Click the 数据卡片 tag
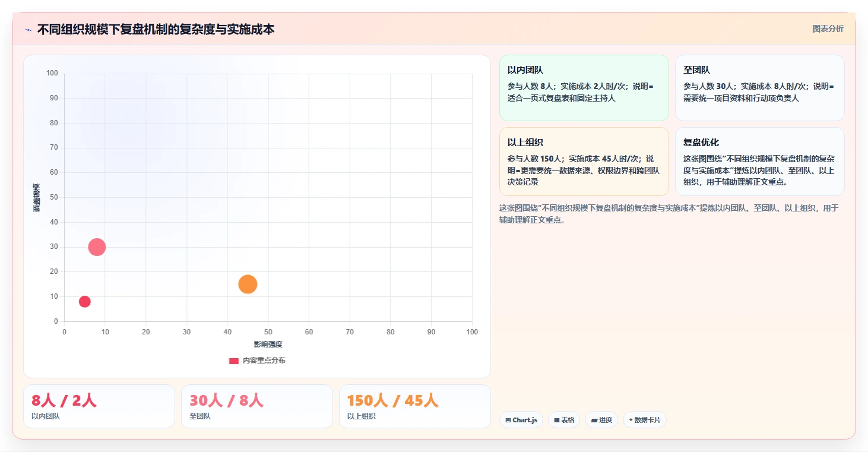 (x=644, y=420)
